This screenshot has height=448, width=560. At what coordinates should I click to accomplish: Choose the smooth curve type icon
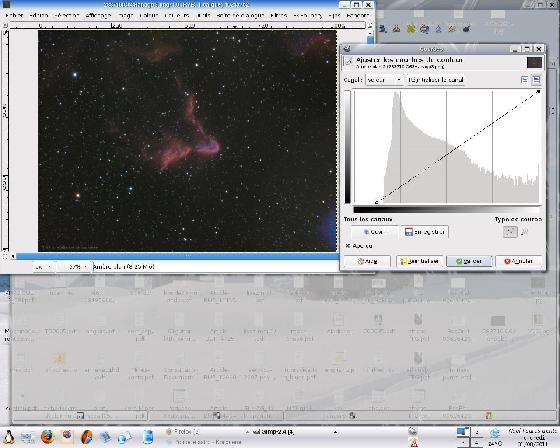click(x=510, y=232)
